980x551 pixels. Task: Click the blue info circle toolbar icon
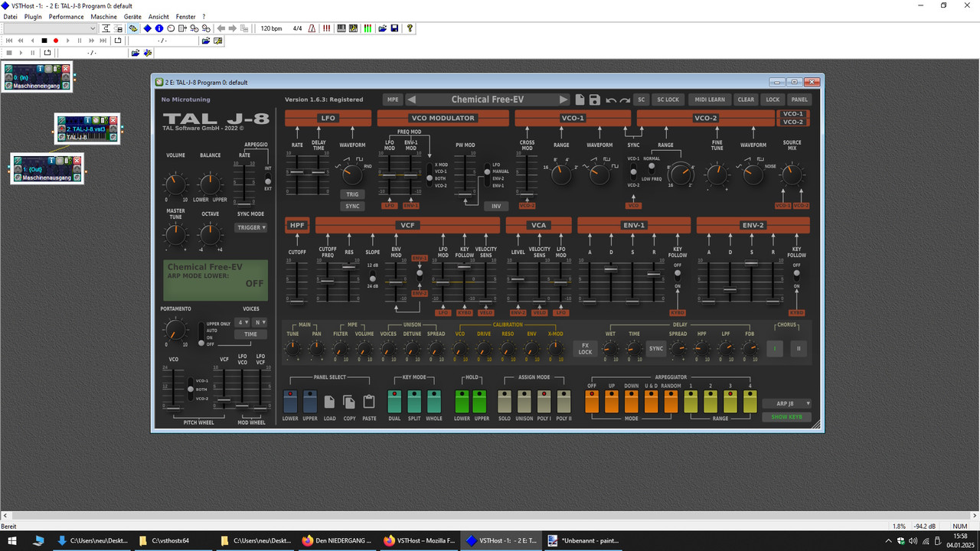pyautogui.click(x=159, y=28)
